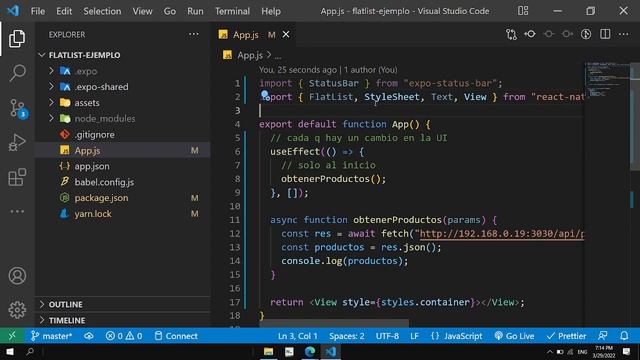Open the Help menu
Viewport: 640px width, 360px height.
click(271, 11)
